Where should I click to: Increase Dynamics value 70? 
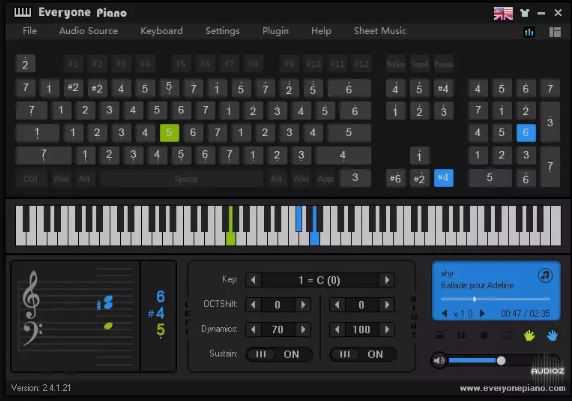(303, 329)
